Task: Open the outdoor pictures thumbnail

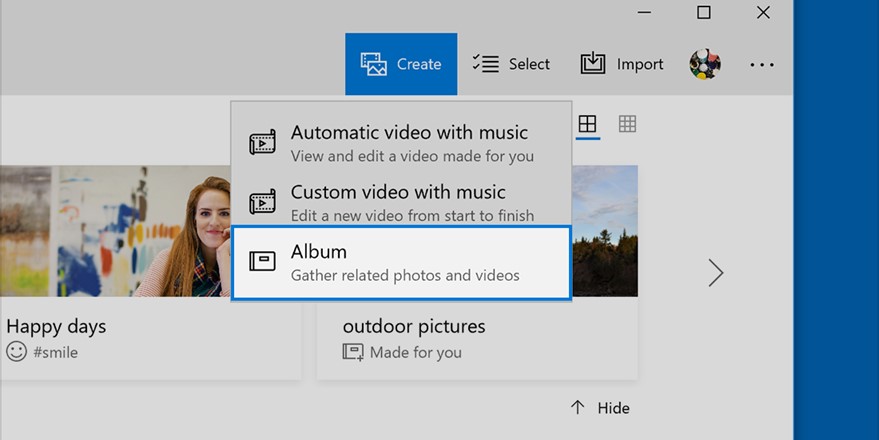Action: (604, 231)
